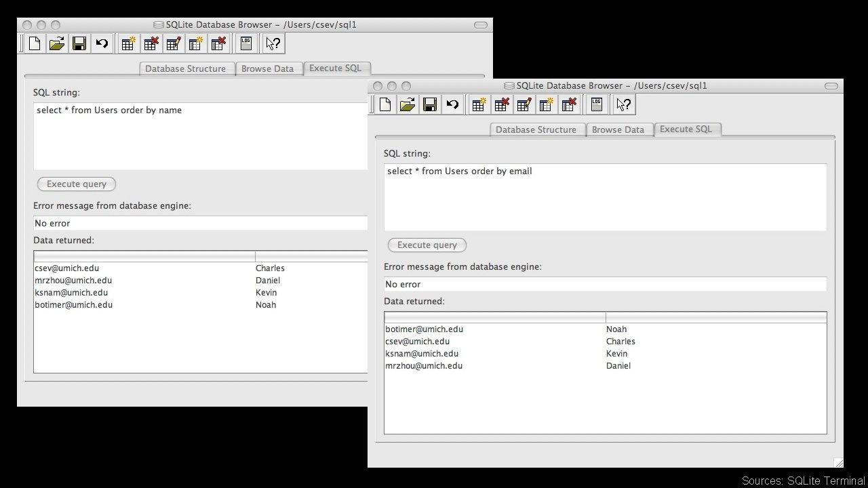Select csev@umich.edu row in back window
The width and height of the screenshot is (868, 488).
point(201,268)
